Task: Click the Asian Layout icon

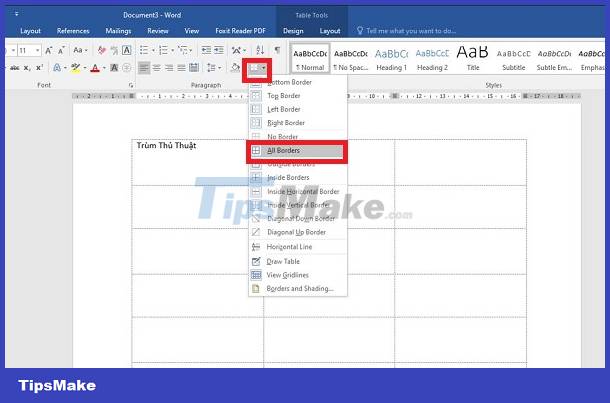Action: (x=236, y=50)
